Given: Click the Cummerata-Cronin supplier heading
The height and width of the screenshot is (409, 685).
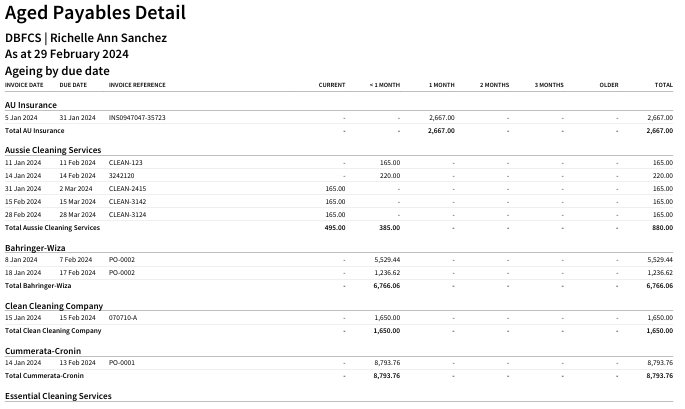Looking at the screenshot, I should coord(43,351).
